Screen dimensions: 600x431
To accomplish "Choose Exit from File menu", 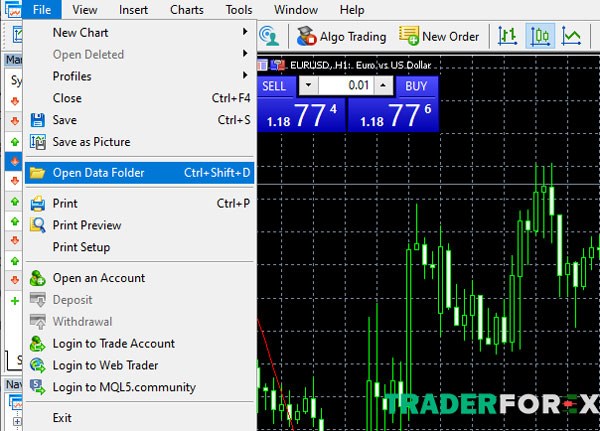I will (139, 418).
